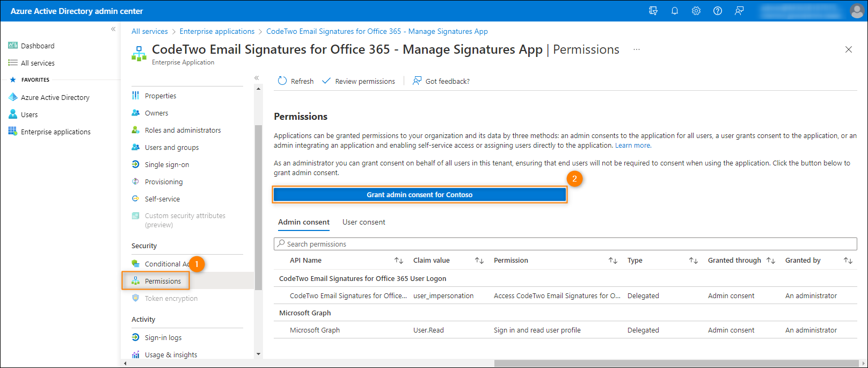The width and height of the screenshot is (868, 368).
Task: Click the bottom horizontal scrollbar thumb
Action: click(677, 364)
